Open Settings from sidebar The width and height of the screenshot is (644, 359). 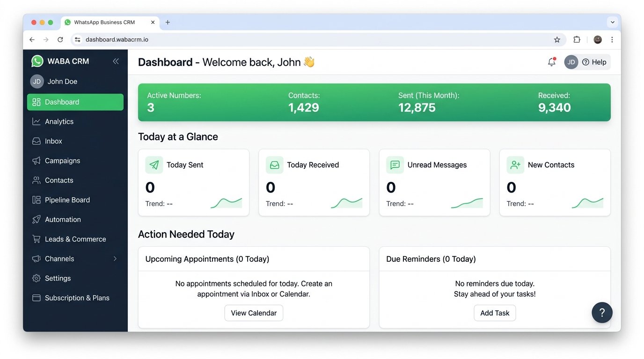(x=75, y=279)
